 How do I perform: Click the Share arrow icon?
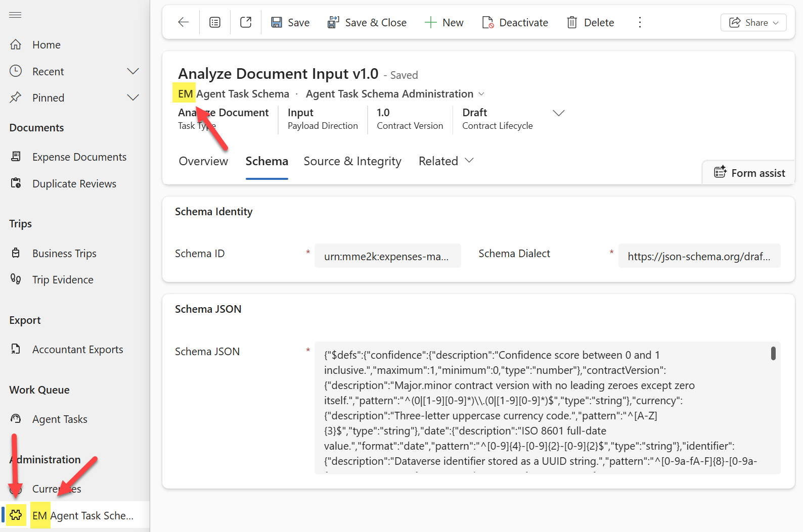[734, 22]
